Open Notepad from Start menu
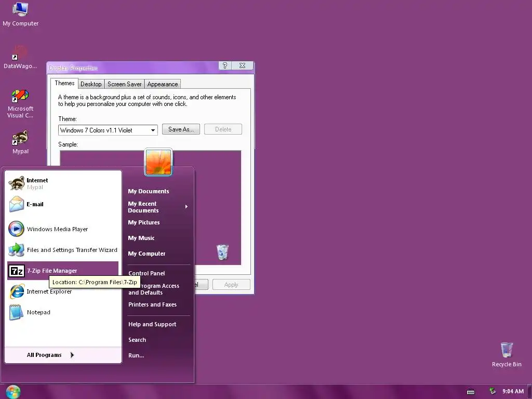Screen dimensions: 532x399 click(63, 312)
